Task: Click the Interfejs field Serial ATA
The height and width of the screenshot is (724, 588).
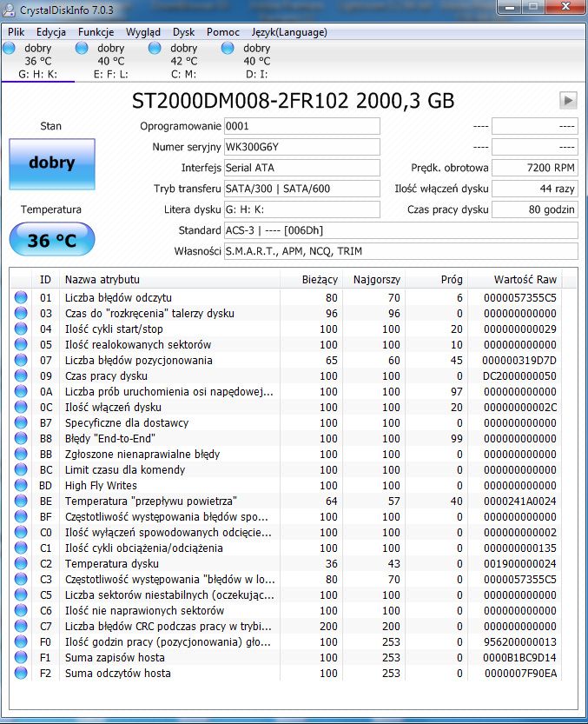Action: click(x=302, y=168)
